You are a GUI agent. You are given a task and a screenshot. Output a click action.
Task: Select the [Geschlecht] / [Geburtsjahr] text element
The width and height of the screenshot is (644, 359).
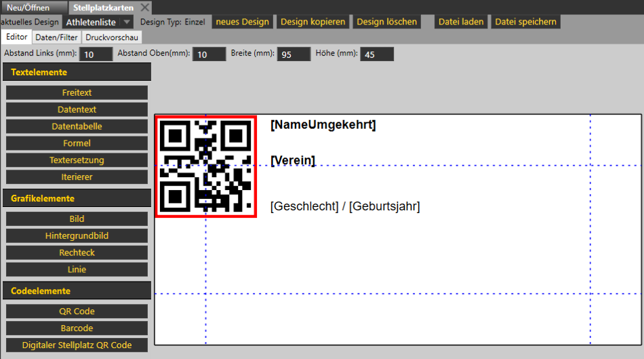345,206
